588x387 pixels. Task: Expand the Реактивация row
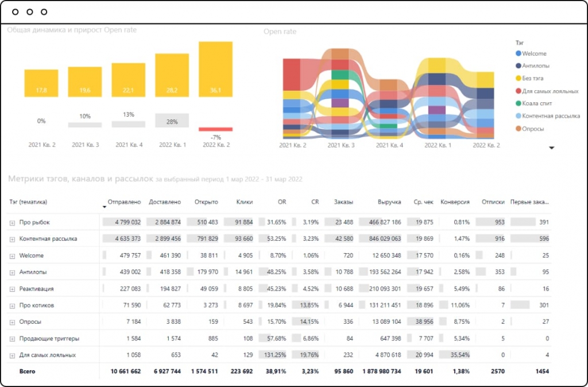click(12, 289)
